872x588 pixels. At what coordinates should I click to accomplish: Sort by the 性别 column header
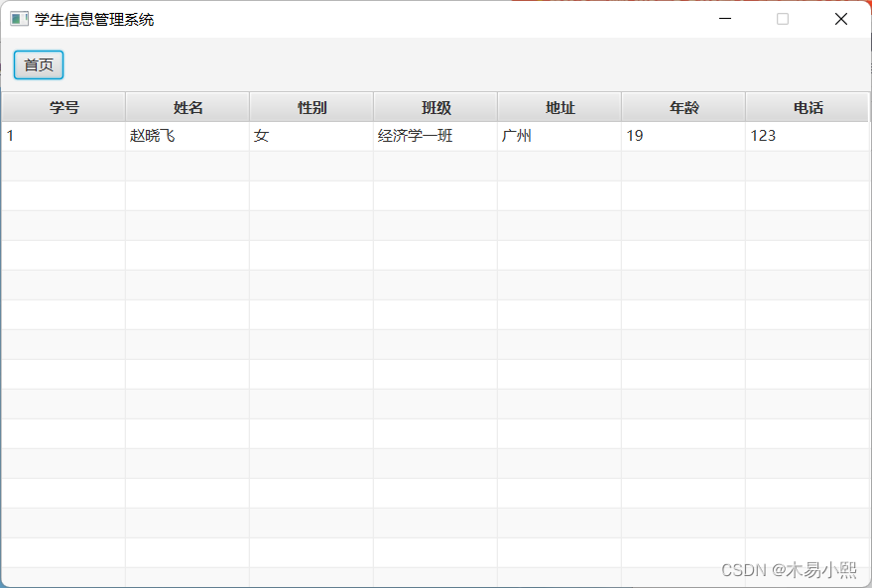click(x=311, y=107)
